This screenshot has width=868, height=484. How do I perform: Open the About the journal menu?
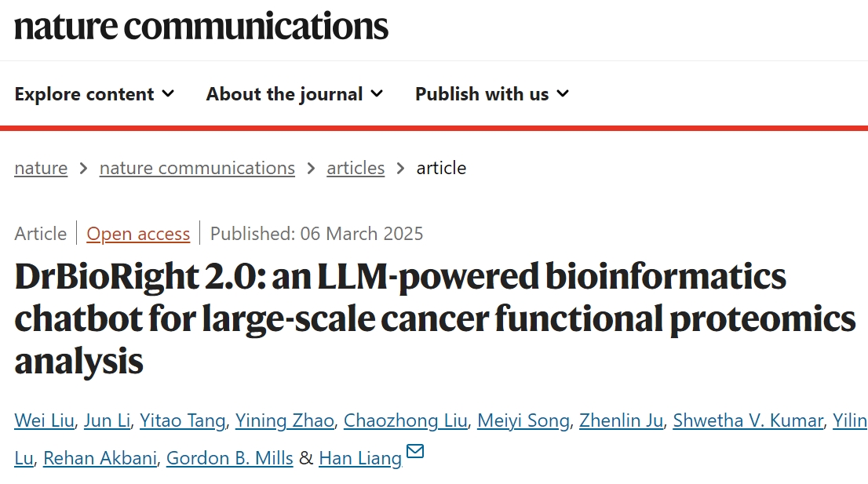coord(294,94)
